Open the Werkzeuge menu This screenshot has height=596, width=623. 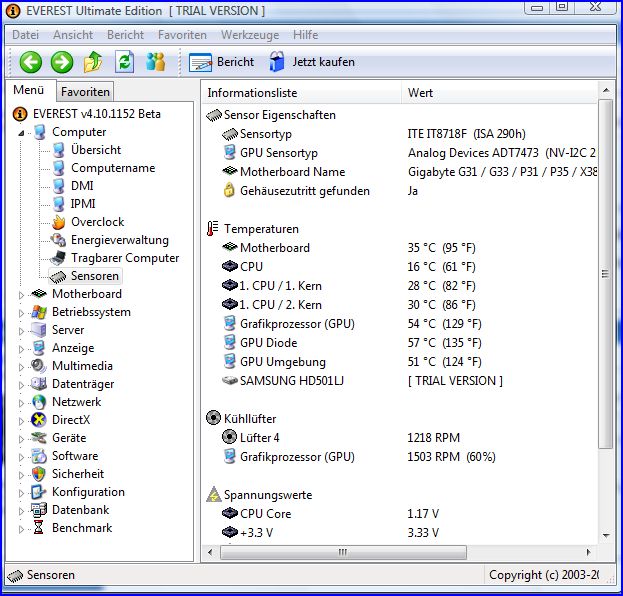tap(250, 35)
